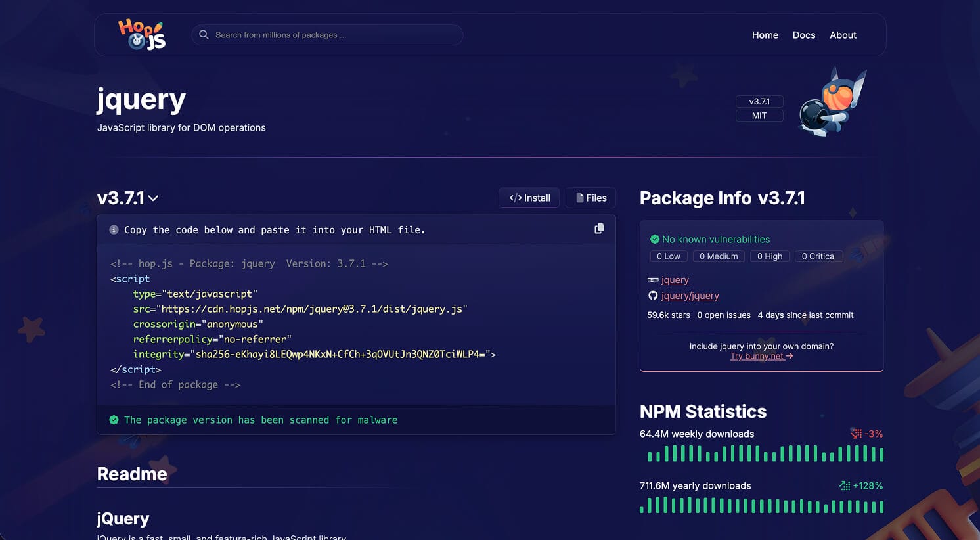Image resolution: width=980 pixels, height=540 pixels.
Task: Click the search magnifier icon
Action: pos(204,35)
